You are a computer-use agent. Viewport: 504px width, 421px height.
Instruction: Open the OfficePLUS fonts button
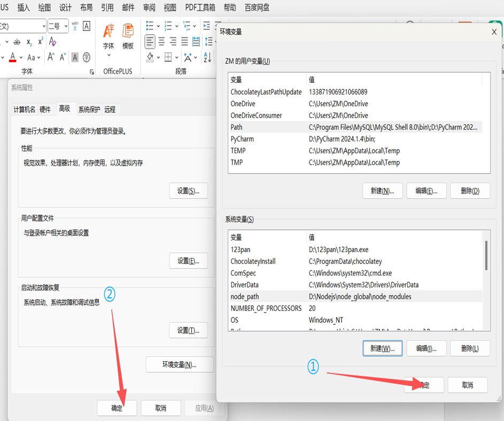(108, 40)
